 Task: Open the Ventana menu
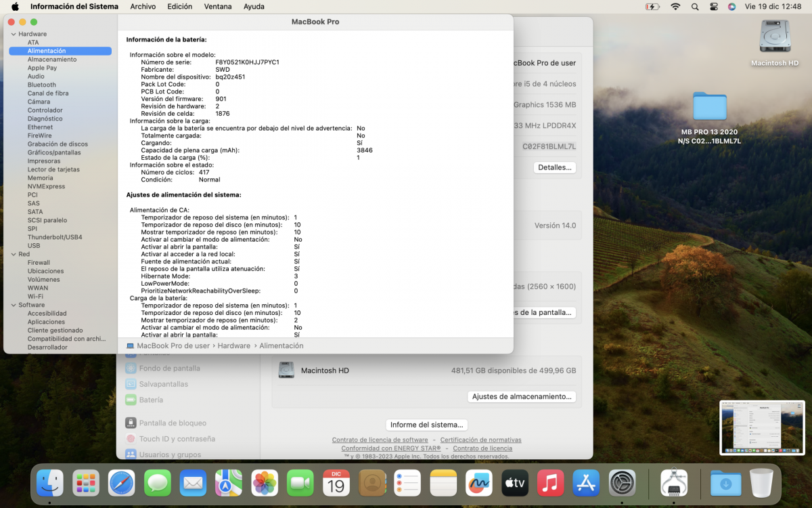(218, 7)
